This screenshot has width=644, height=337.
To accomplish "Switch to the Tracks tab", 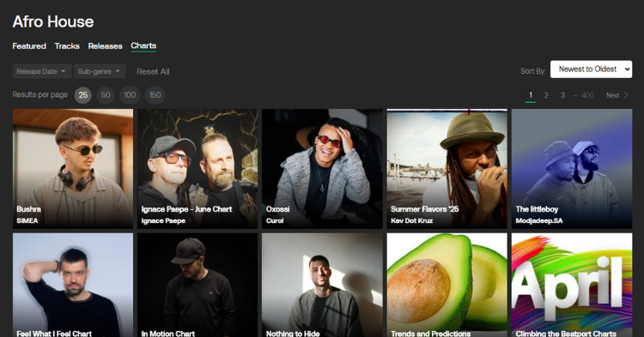I will tap(67, 46).
